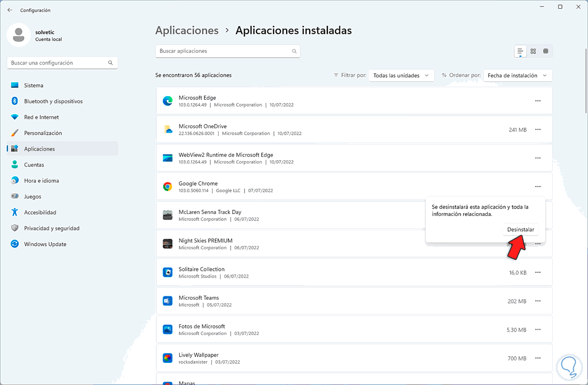Open three-dot menu for Solitaire Collection

pyautogui.click(x=538, y=272)
